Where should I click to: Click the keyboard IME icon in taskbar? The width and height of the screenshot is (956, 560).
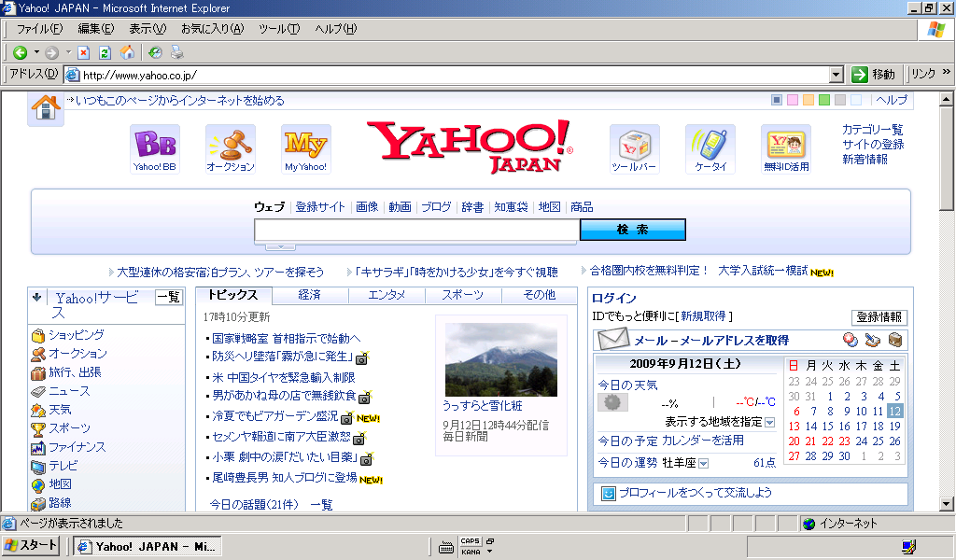446,548
